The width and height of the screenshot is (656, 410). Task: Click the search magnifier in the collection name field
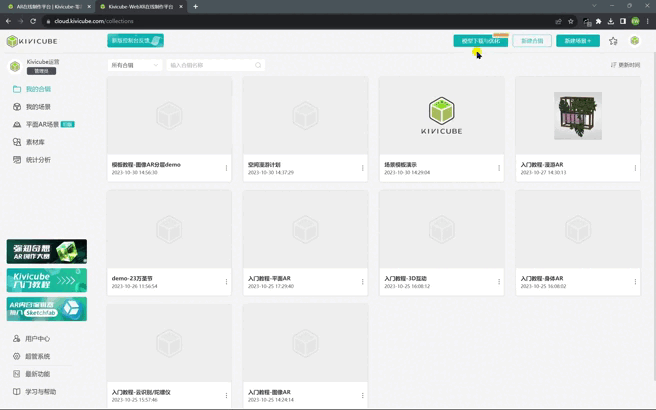click(x=258, y=65)
